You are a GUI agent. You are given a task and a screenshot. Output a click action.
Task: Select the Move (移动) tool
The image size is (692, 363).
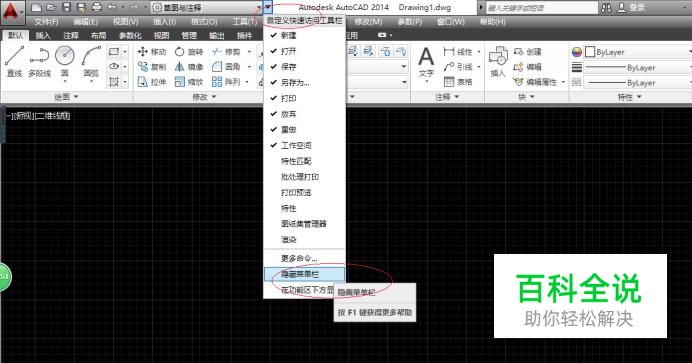point(152,52)
